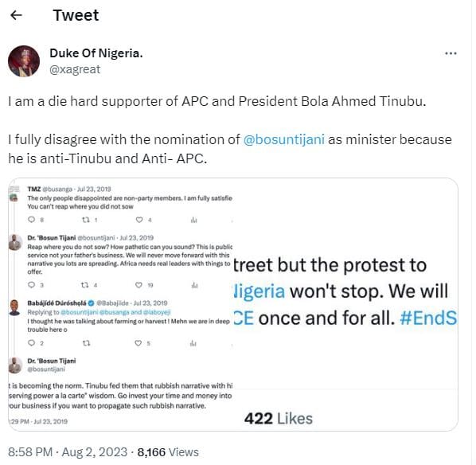The width and height of the screenshot is (476, 465).
Task: Like the TMZ tweet via its heart icon
Action: [x=139, y=220]
